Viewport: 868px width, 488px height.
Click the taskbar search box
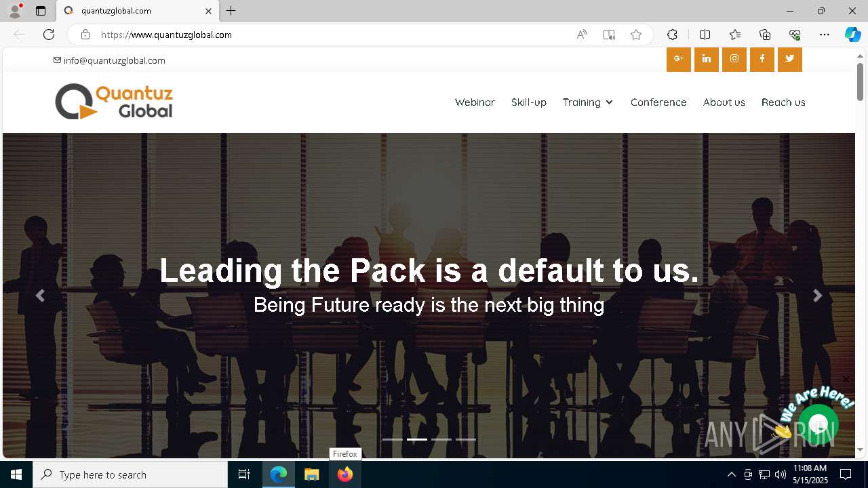coord(130,474)
